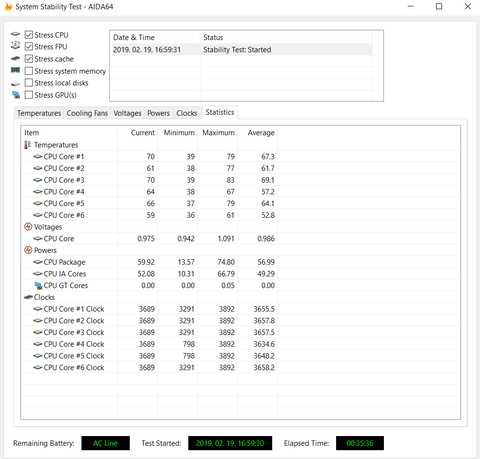Enable Stress local disks checkbox
Screen dimensions: 480x459
click(x=29, y=83)
